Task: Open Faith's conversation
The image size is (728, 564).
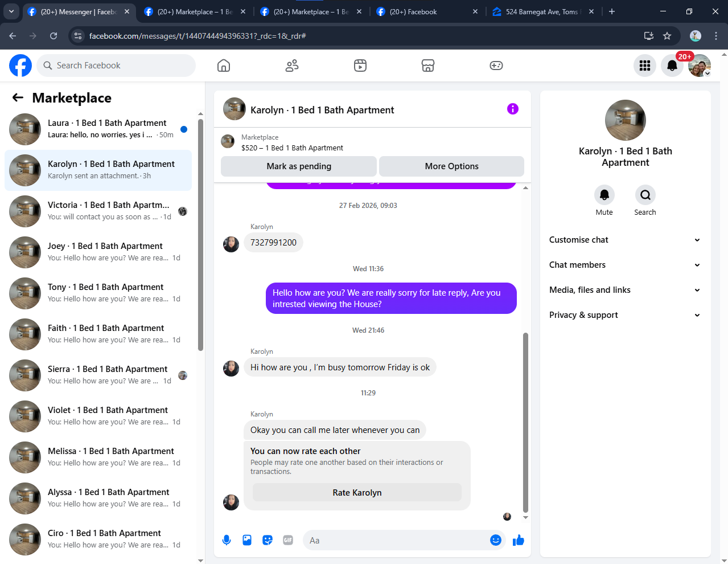Action: (98, 334)
